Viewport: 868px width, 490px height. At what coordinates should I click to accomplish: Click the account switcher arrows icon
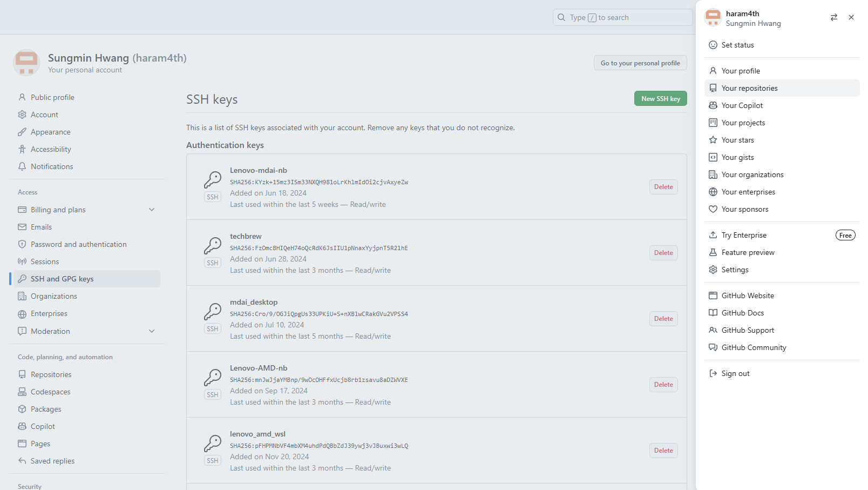[x=834, y=17]
